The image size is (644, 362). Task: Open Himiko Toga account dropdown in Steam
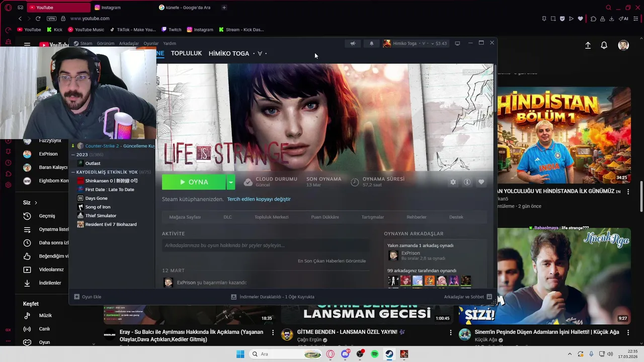tap(415, 43)
